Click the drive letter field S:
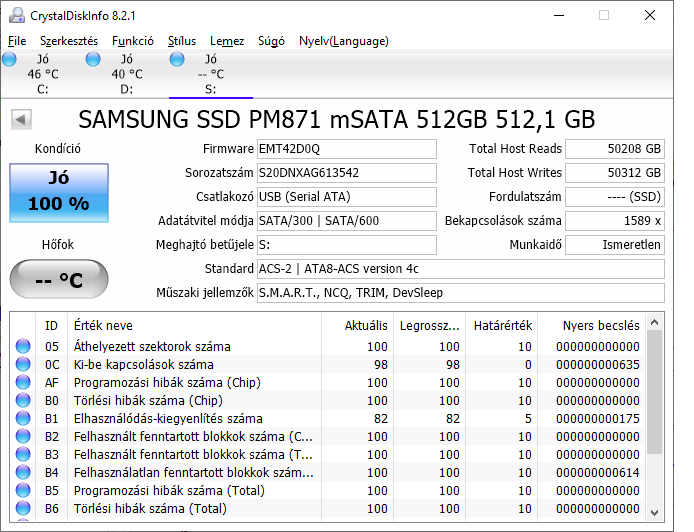 pyautogui.click(x=347, y=245)
